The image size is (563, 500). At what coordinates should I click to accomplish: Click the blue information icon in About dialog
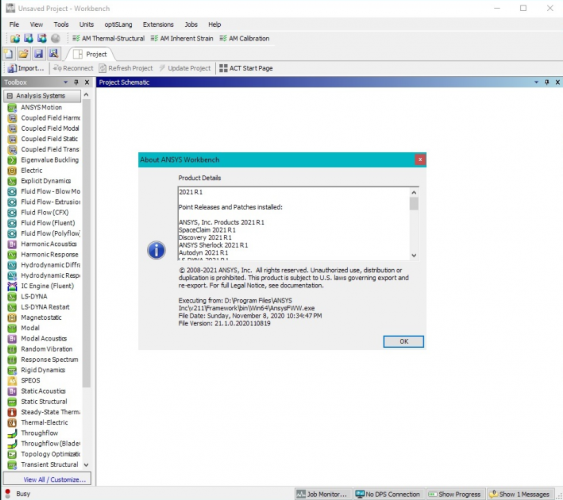[x=156, y=250]
